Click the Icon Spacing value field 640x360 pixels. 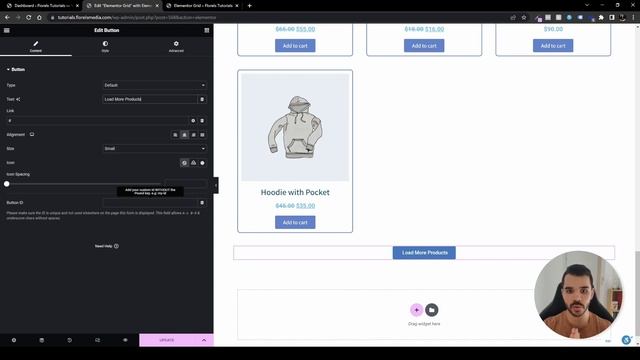185,184
